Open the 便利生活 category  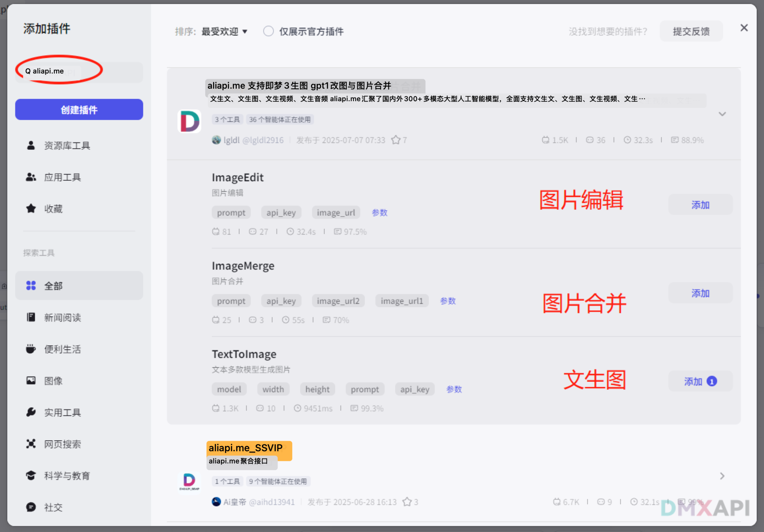coord(79,349)
